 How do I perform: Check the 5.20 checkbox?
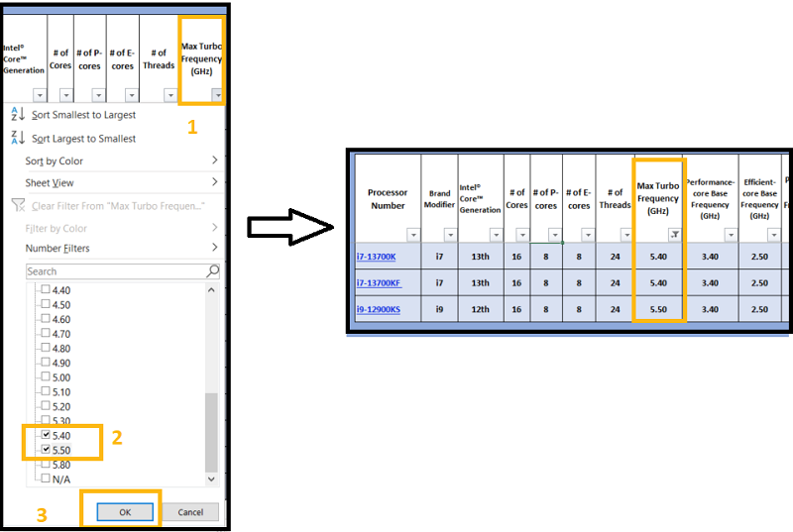(x=46, y=406)
